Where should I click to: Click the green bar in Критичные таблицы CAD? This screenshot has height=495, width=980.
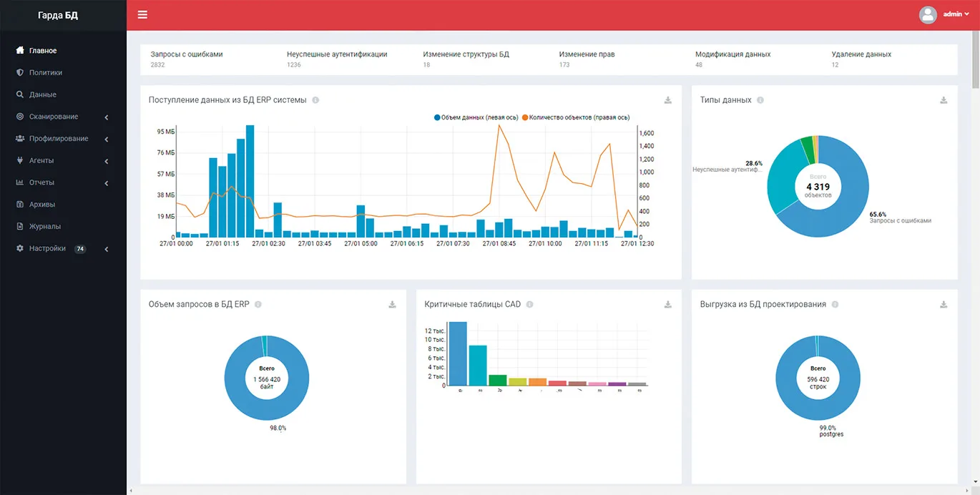[497, 380]
